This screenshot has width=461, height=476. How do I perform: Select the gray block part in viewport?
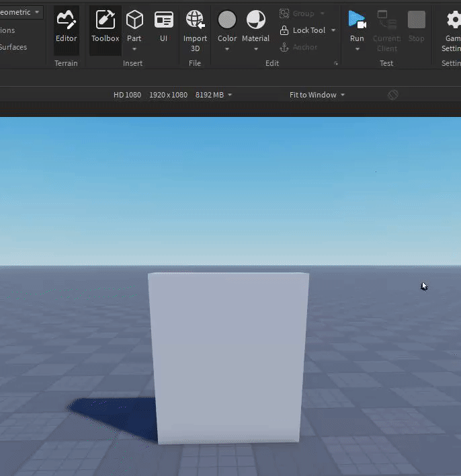(228, 358)
